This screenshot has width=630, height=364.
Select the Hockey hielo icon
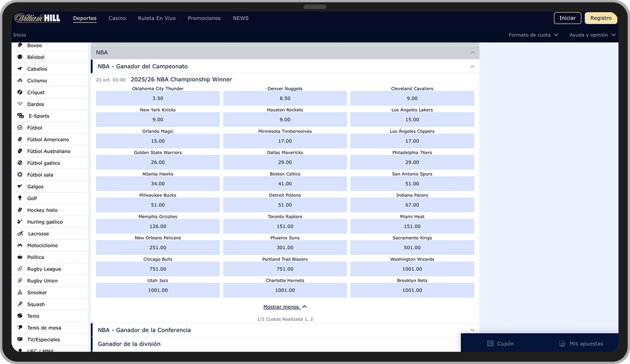[20, 210]
